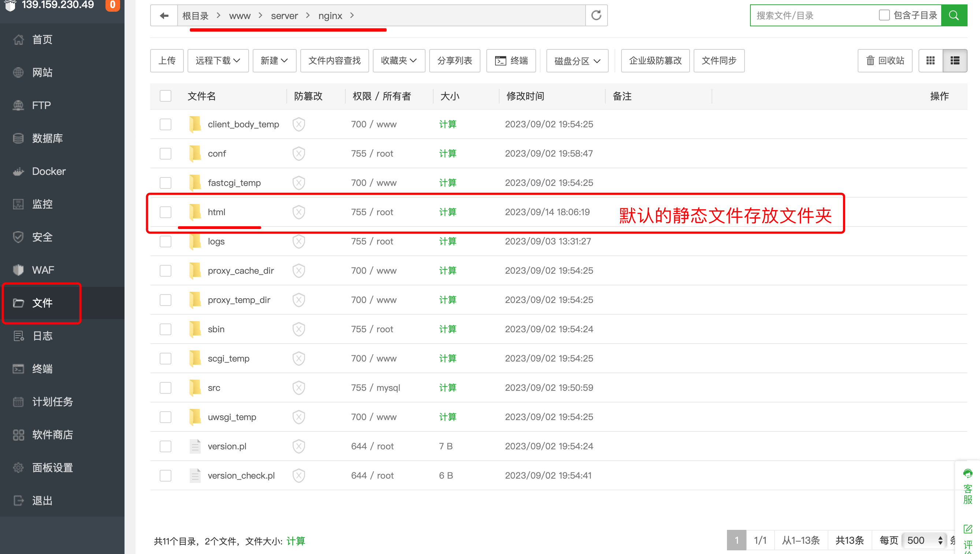Click page number 1 in pagination
Image resolution: width=980 pixels, height=554 pixels.
click(x=736, y=540)
